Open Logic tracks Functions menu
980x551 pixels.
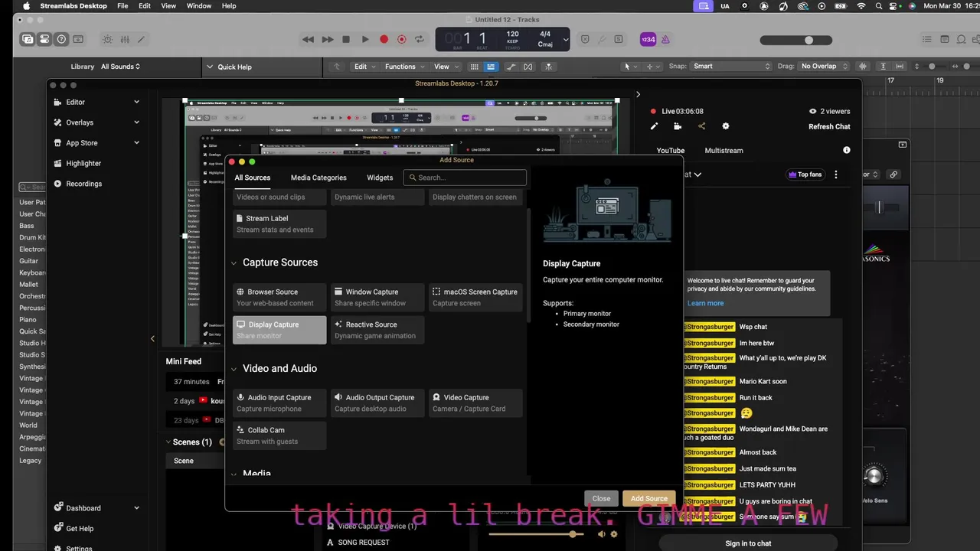403,66
